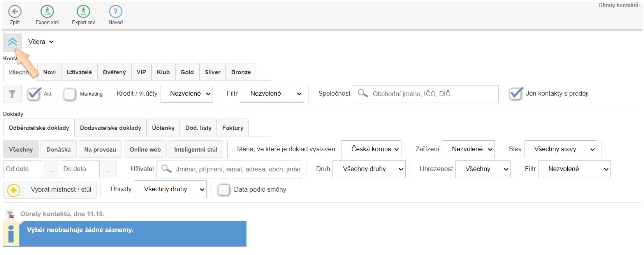Screen dimensions: 644x255
Task: Export data via Export csv icon
Action: point(83,12)
